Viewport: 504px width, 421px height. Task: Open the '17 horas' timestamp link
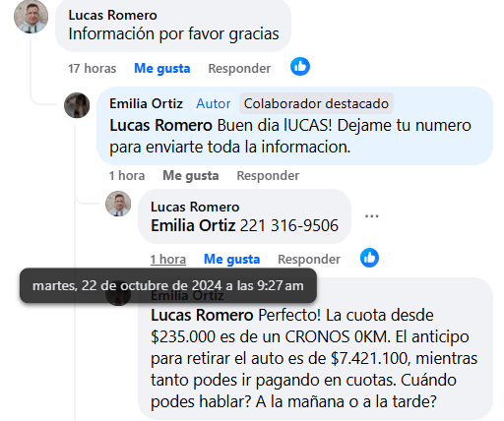(x=93, y=69)
